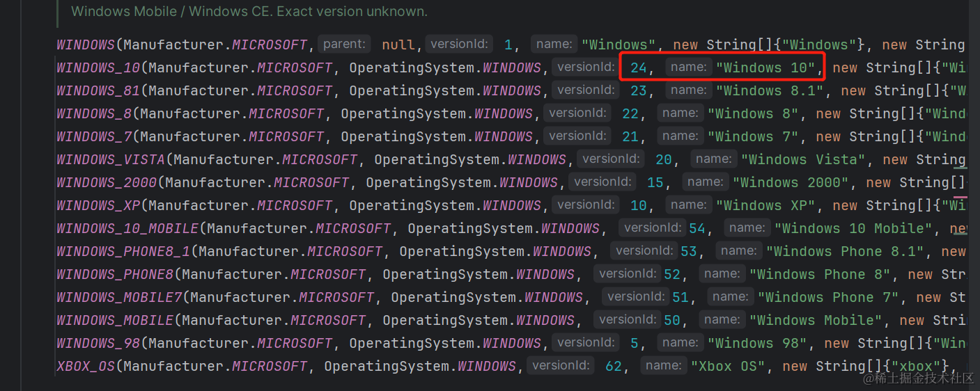Viewport: 980px width, 391px height.
Task: Click the XBOX_OS enum constant name
Action: (x=86, y=366)
